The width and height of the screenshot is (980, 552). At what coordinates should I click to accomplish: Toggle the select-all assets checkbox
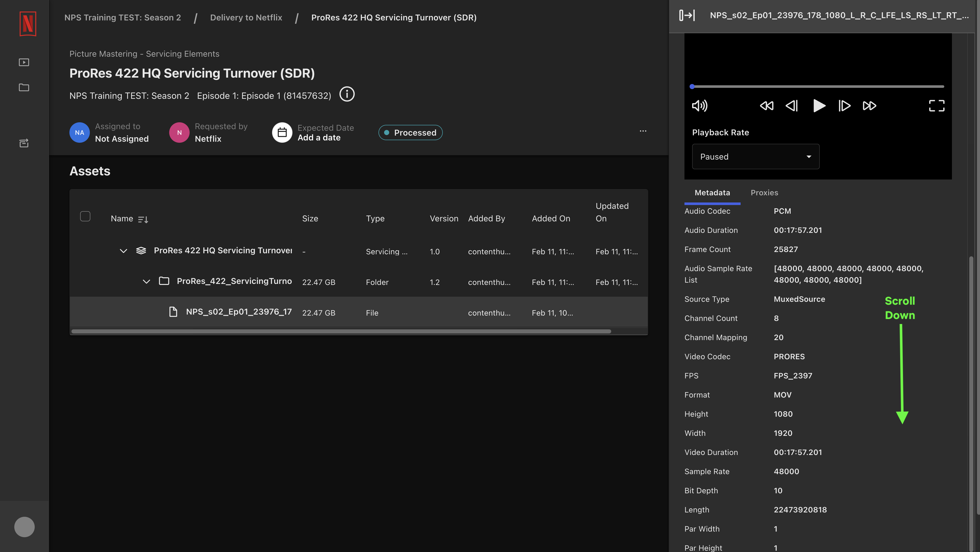tap(85, 216)
